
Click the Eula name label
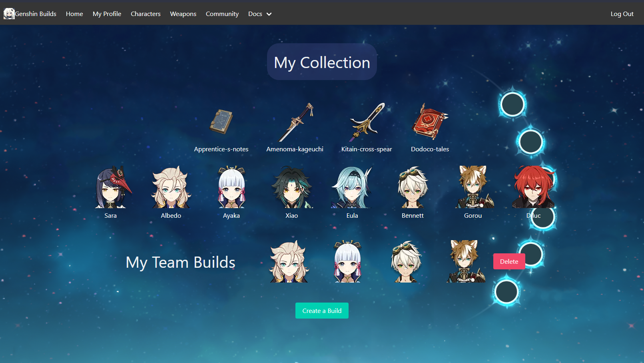coord(352,215)
